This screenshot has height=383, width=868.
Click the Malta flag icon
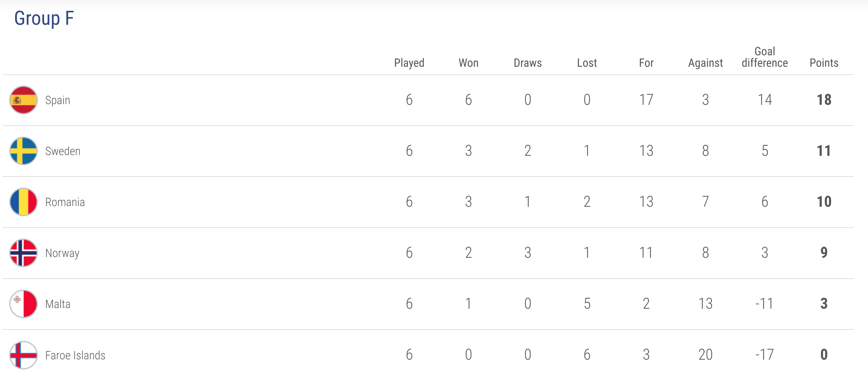23,304
